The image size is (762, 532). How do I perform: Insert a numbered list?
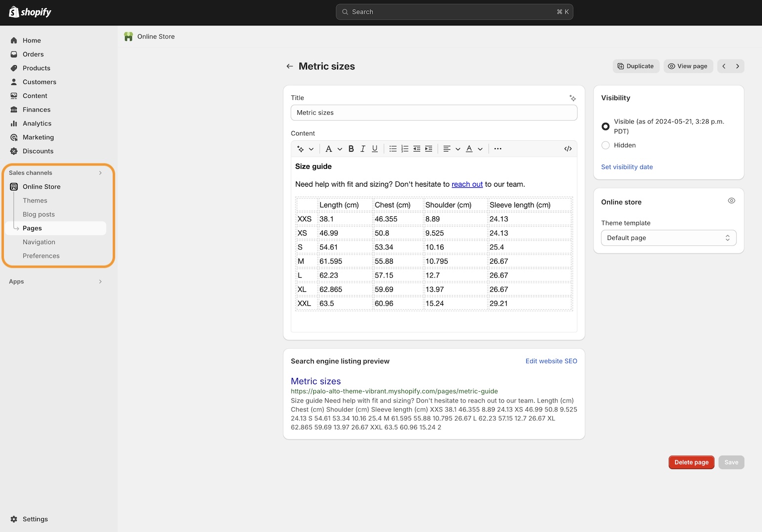[x=405, y=149]
